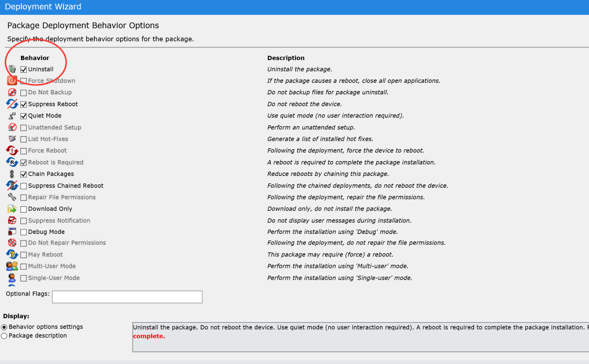Click the Repair File Permissions wrench icon
This screenshot has height=364, width=589.
pyautogui.click(x=12, y=197)
